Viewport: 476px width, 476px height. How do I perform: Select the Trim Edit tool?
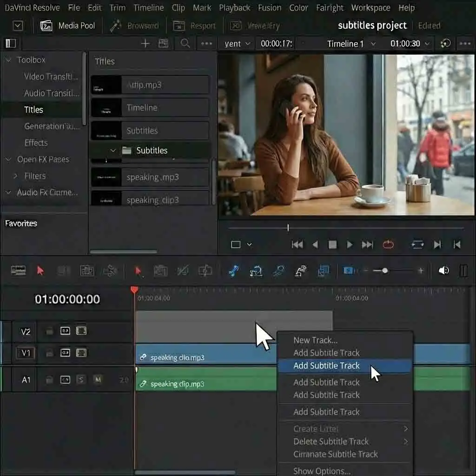click(64, 271)
